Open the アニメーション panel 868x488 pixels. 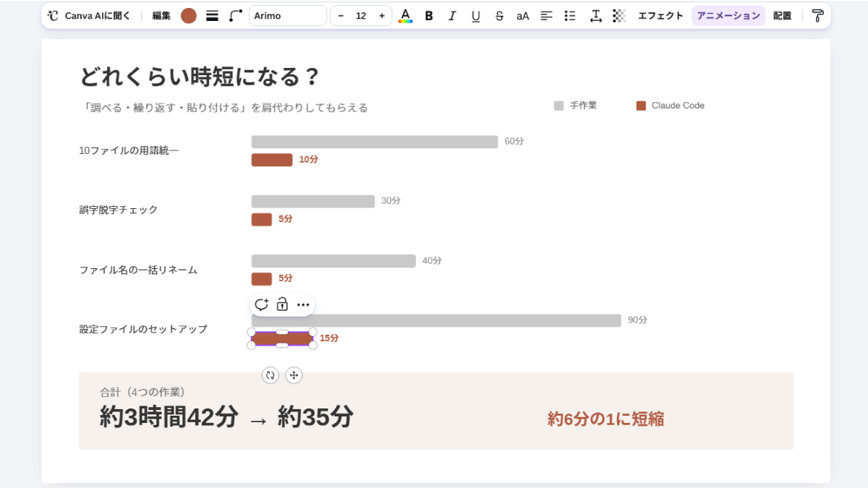click(x=728, y=16)
